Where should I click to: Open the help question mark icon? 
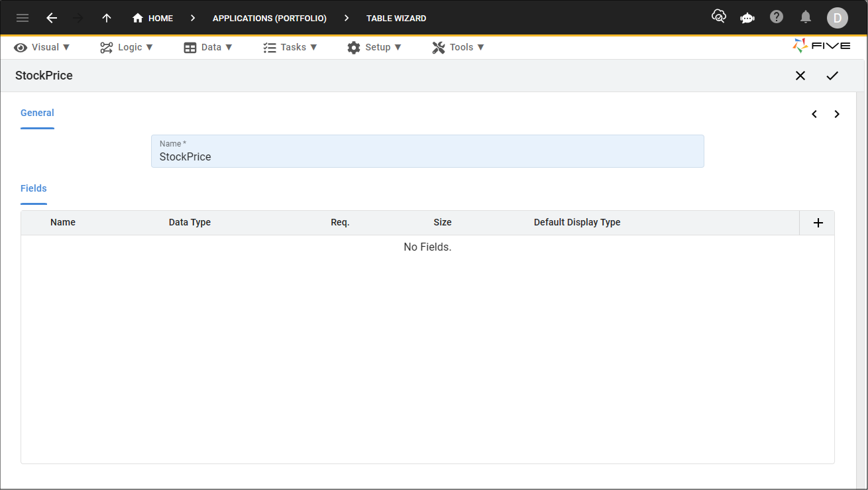pos(777,17)
